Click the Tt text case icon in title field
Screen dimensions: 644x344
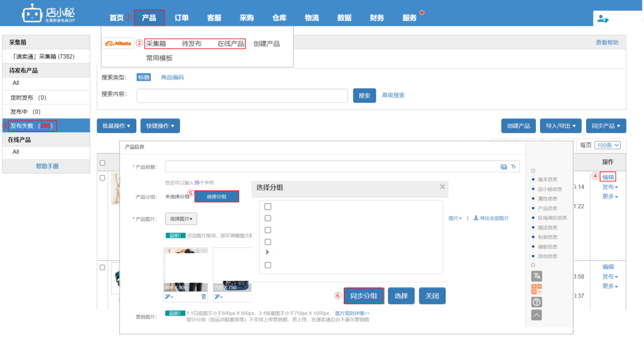513,167
